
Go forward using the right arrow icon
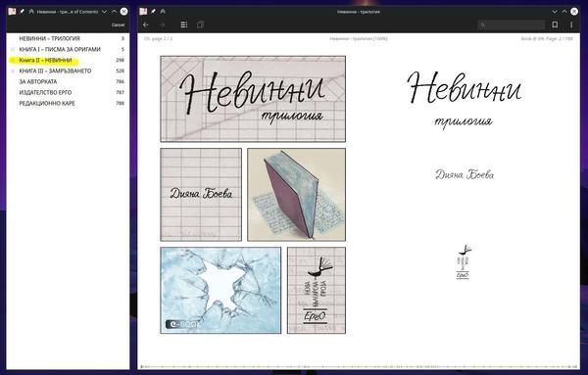pos(163,24)
